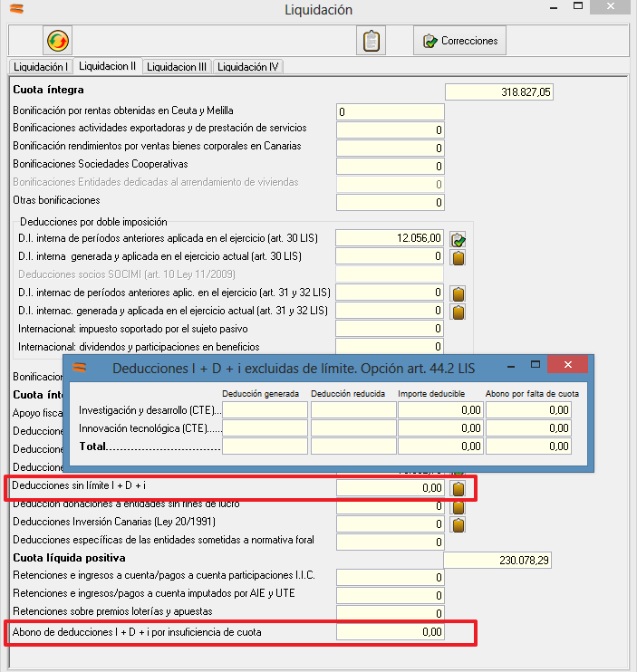
Task: Open clipboard icon for D.I. internac. generada actual
Action: pos(458,312)
